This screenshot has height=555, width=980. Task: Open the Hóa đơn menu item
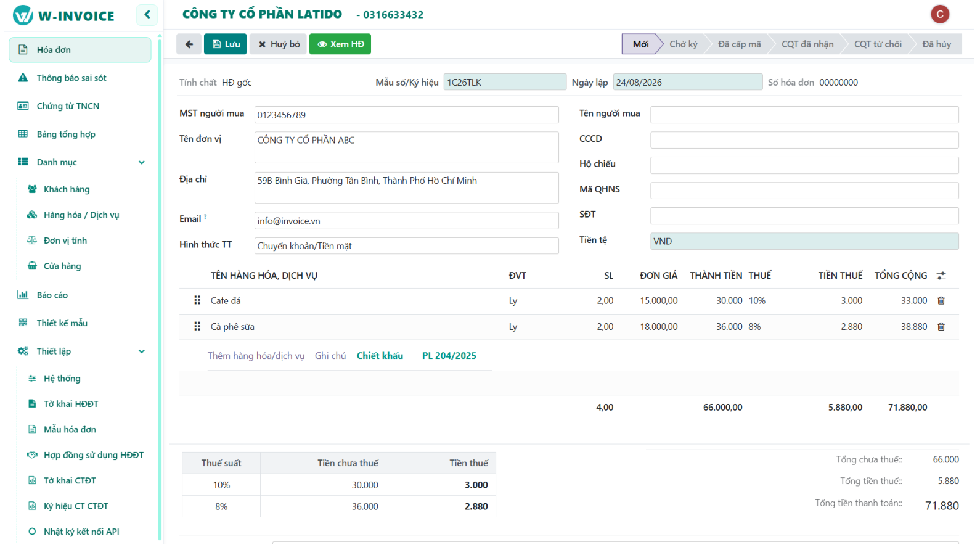click(x=80, y=50)
